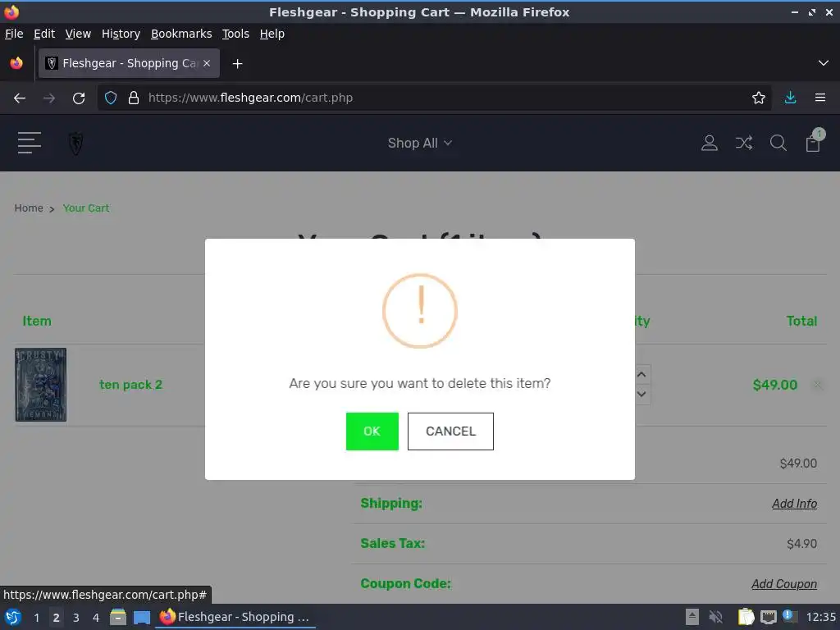Viewport: 840px width, 630px height.
Task: Click CANCEL in the delete dialog
Action: point(450,431)
